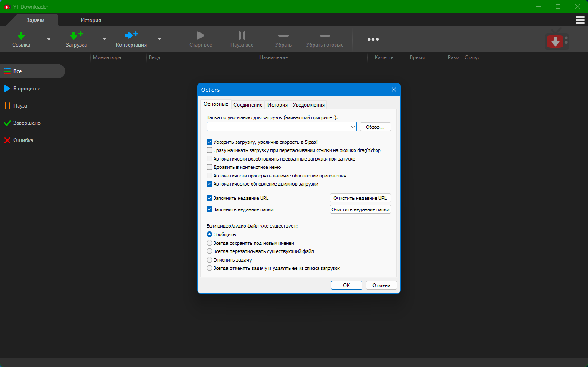Click Очистить недавние URL button

click(360, 198)
